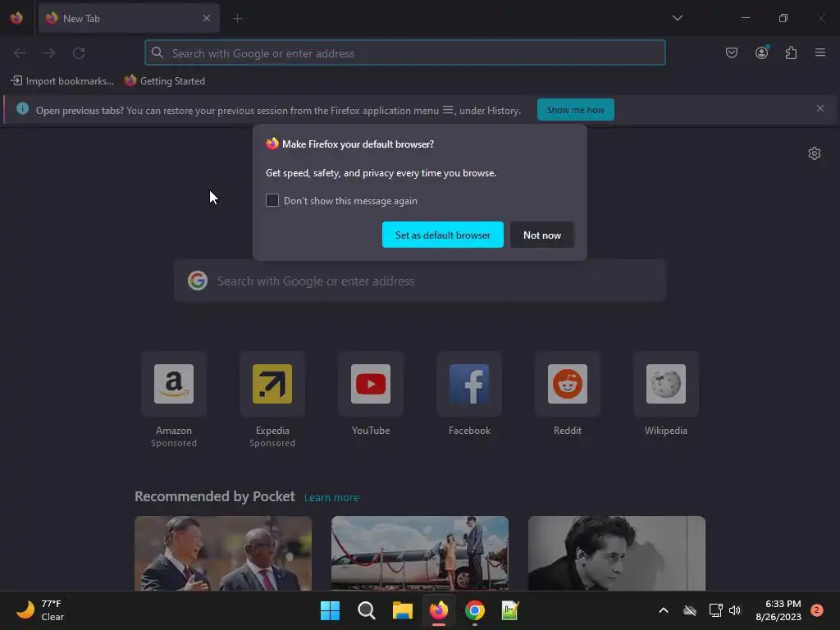Open the Getting Started bookmark
840x630 pixels.
click(x=165, y=81)
